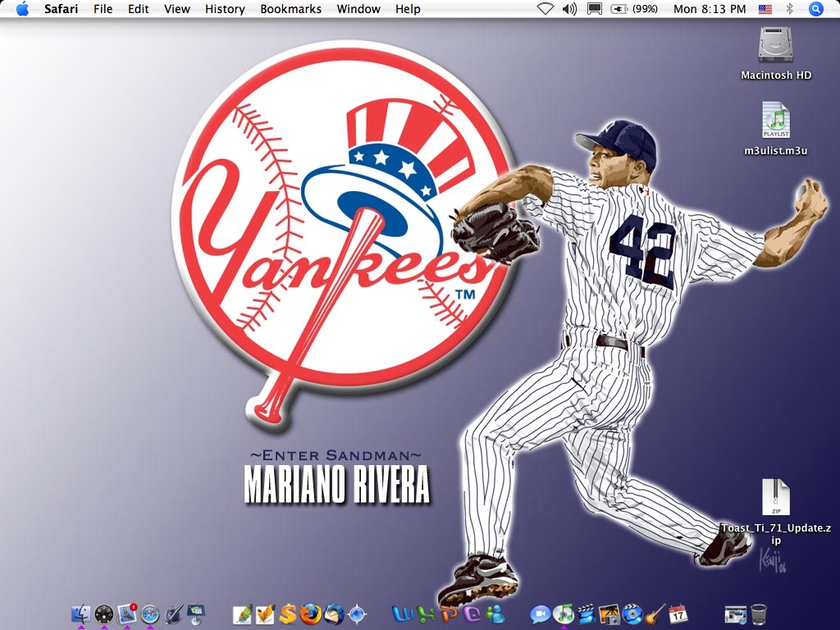Click the Mon 8:13 PM clock

(x=710, y=9)
